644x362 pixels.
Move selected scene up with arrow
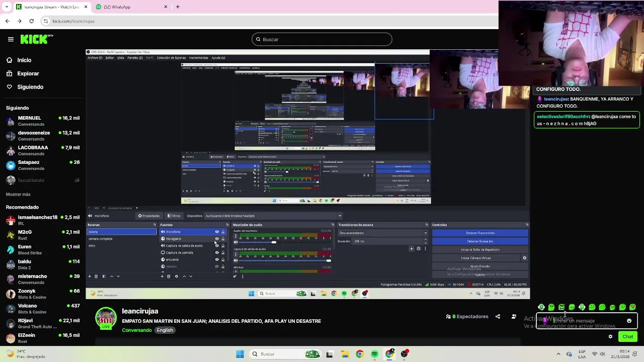point(112,276)
